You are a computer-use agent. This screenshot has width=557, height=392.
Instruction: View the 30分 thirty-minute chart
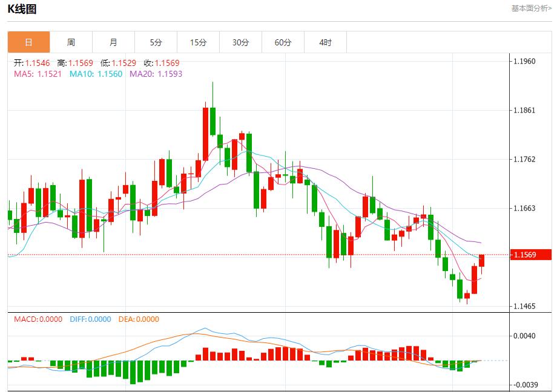pyautogui.click(x=240, y=42)
